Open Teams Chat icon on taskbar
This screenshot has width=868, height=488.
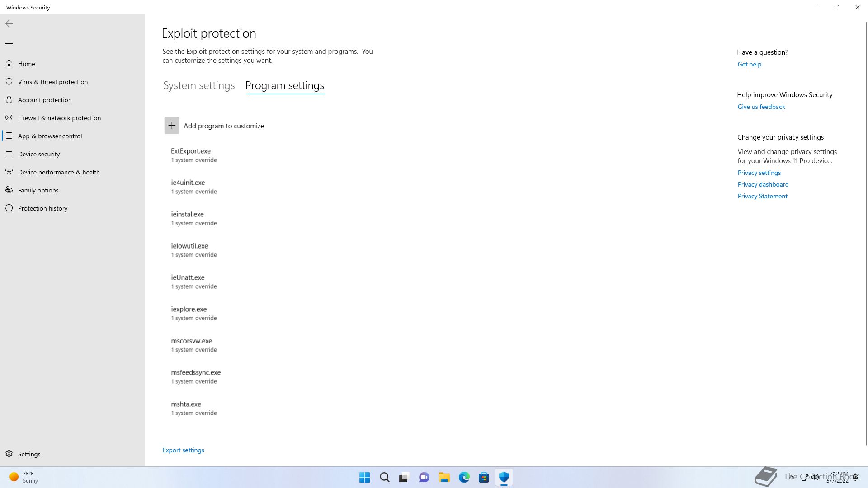[x=424, y=477]
